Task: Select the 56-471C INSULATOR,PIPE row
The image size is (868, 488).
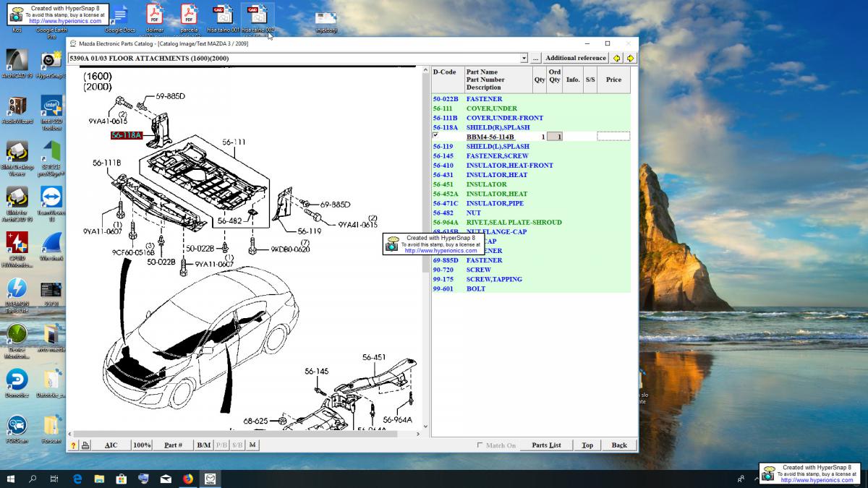Action: (531, 203)
